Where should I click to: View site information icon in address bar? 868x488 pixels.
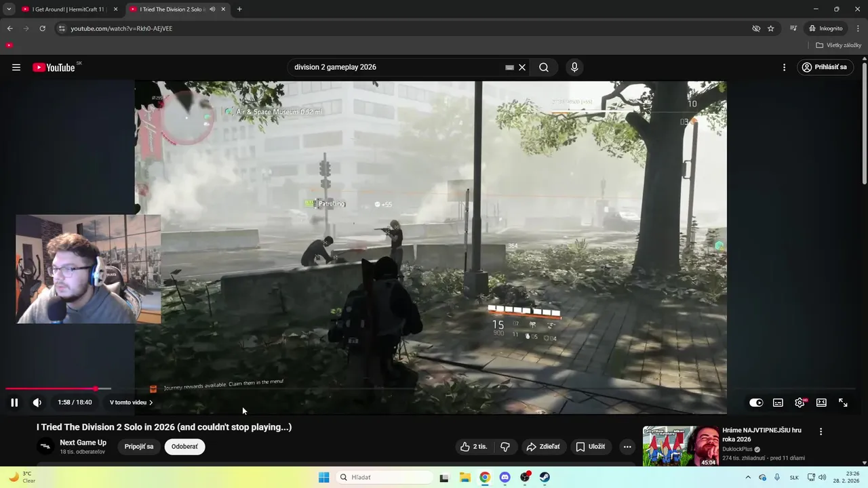tap(62, 28)
